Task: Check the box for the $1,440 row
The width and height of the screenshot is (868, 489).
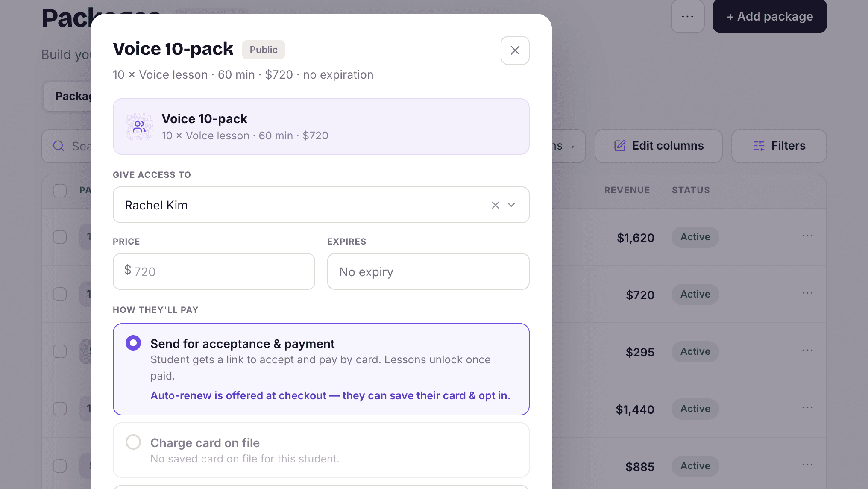Action: pyautogui.click(x=60, y=409)
